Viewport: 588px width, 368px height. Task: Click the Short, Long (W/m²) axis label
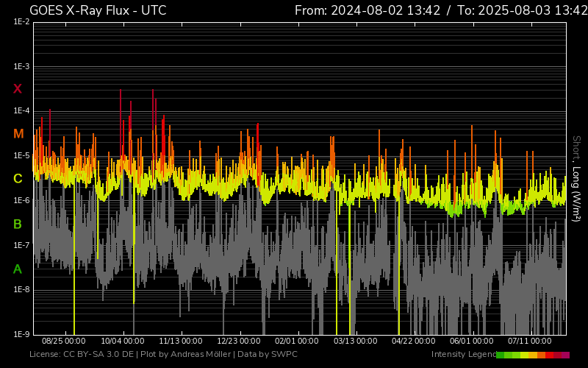pos(576,177)
